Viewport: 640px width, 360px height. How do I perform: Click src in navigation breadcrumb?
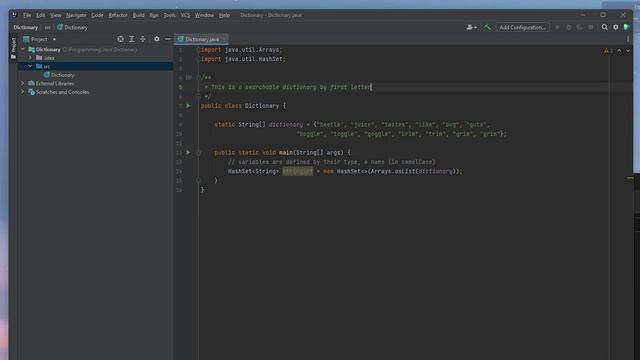[47, 28]
